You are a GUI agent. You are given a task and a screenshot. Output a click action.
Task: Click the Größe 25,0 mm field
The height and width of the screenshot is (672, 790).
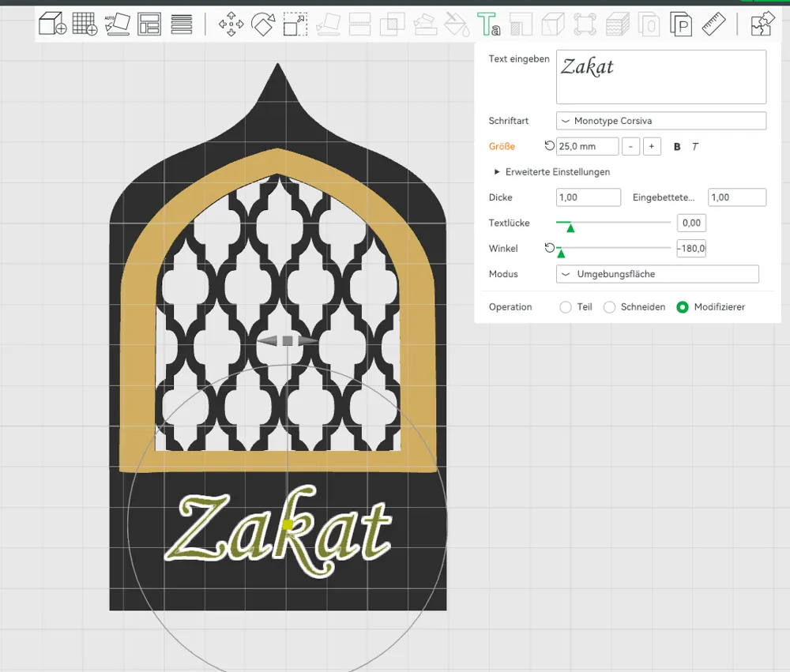[x=587, y=147]
